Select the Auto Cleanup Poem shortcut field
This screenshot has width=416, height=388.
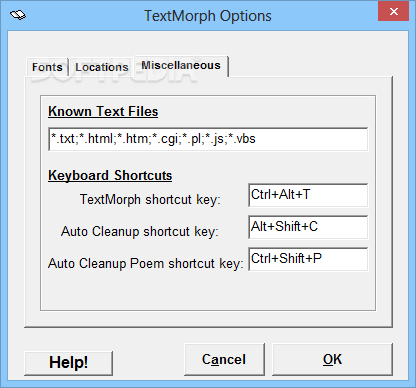(x=308, y=259)
